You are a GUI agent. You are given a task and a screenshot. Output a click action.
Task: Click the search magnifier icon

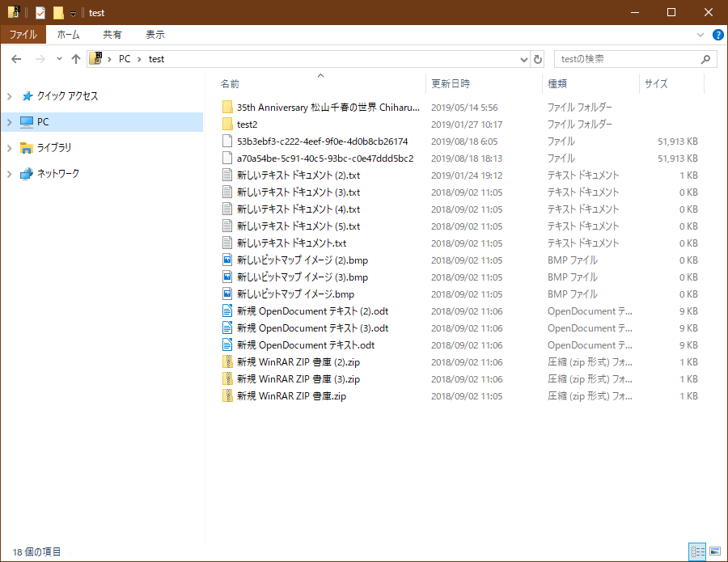(x=705, y=59)
